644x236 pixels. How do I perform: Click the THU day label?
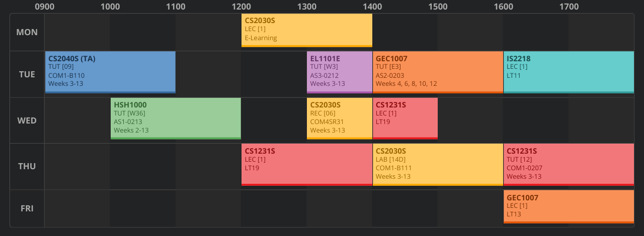tap(27, 166)
